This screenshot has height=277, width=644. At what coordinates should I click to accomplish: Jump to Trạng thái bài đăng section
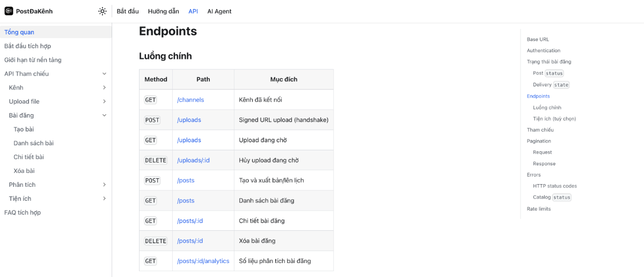[549, 62]
